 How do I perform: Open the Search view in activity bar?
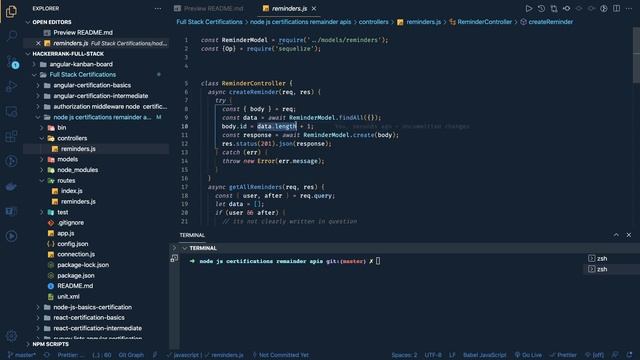(x=11, y=36)
